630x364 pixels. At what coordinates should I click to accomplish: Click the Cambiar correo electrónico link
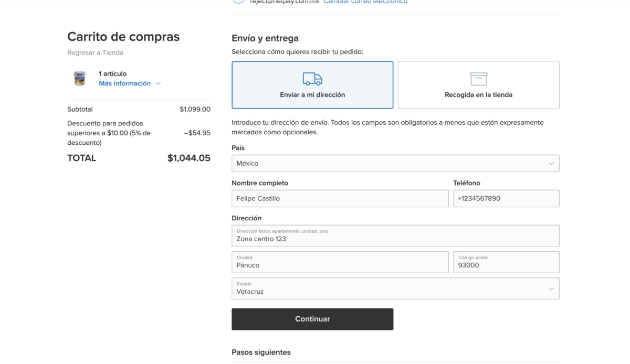coord(365,2)
